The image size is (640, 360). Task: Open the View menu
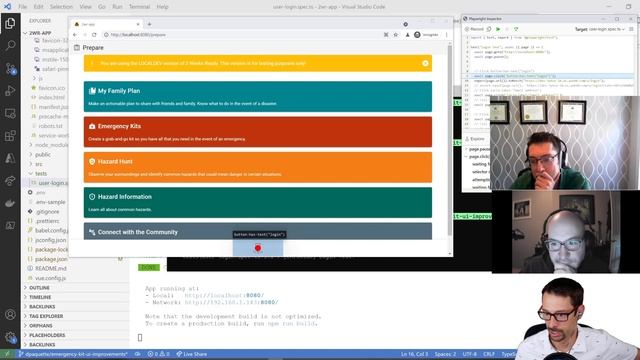(x=85, y=7)
